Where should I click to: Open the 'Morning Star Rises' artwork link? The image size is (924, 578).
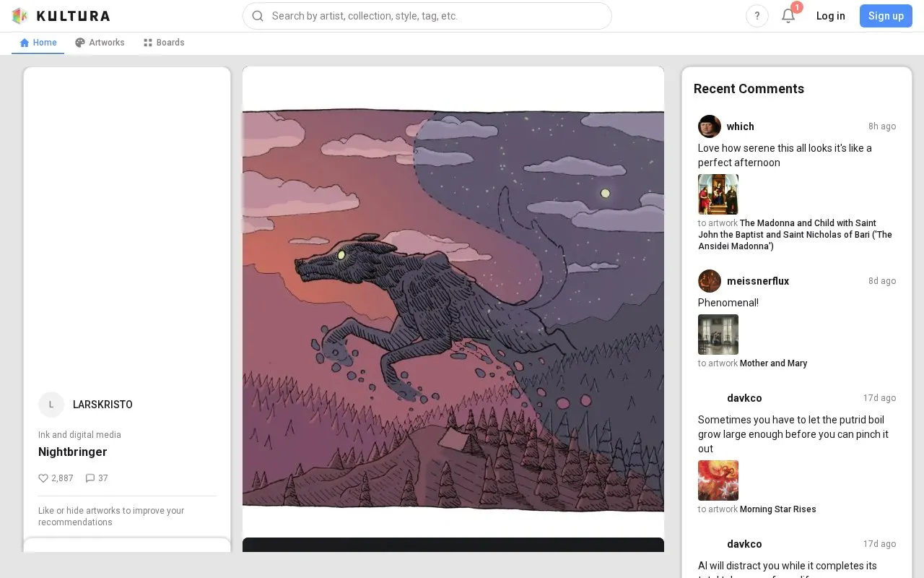pos(777,509)
